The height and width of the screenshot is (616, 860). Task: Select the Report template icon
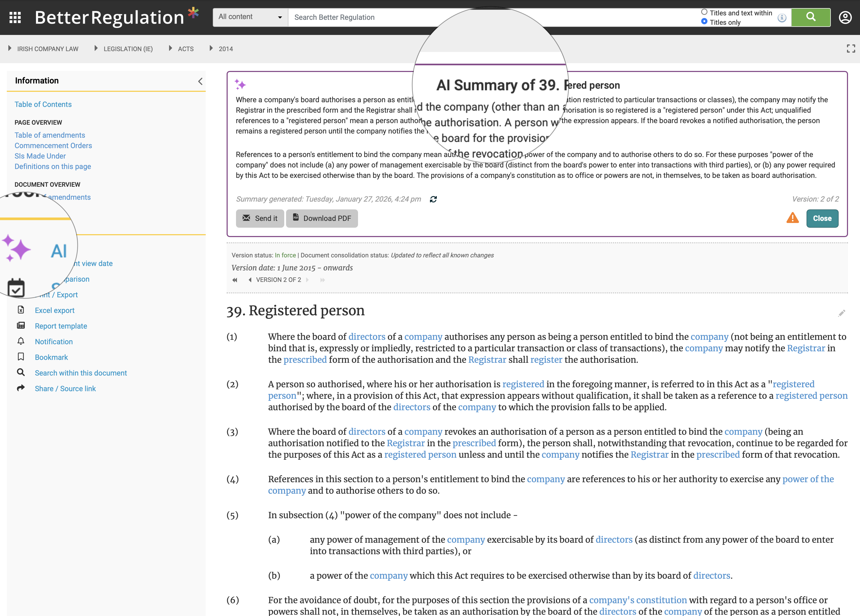21,326
